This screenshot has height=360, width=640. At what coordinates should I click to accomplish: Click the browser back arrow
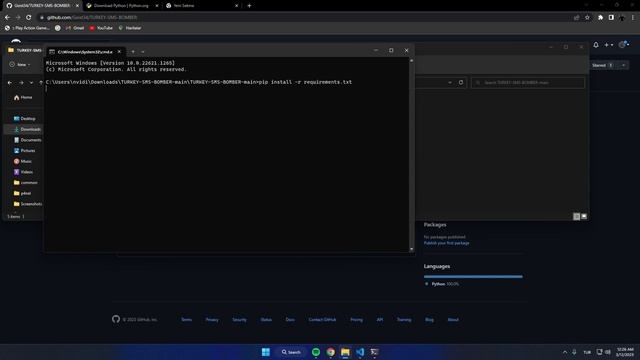pyautogui.click(x=7, y=18)
